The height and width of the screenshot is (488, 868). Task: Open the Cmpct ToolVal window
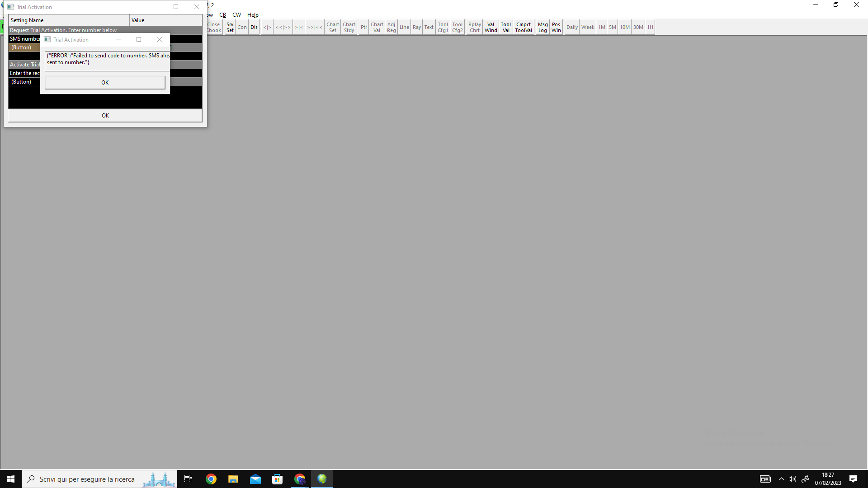click(x=524, y=28)
